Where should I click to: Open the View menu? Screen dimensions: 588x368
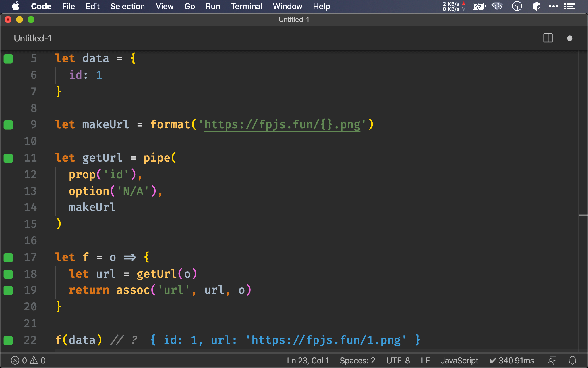click(165, 6)
